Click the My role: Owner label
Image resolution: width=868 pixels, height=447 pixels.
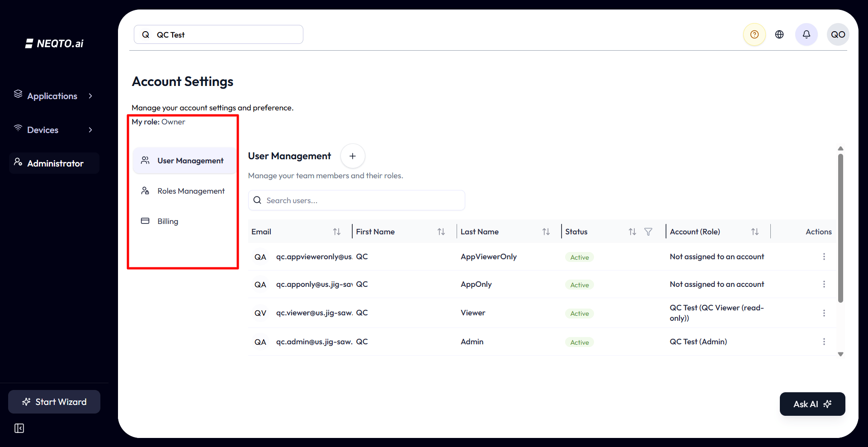(x=158, y=122)
